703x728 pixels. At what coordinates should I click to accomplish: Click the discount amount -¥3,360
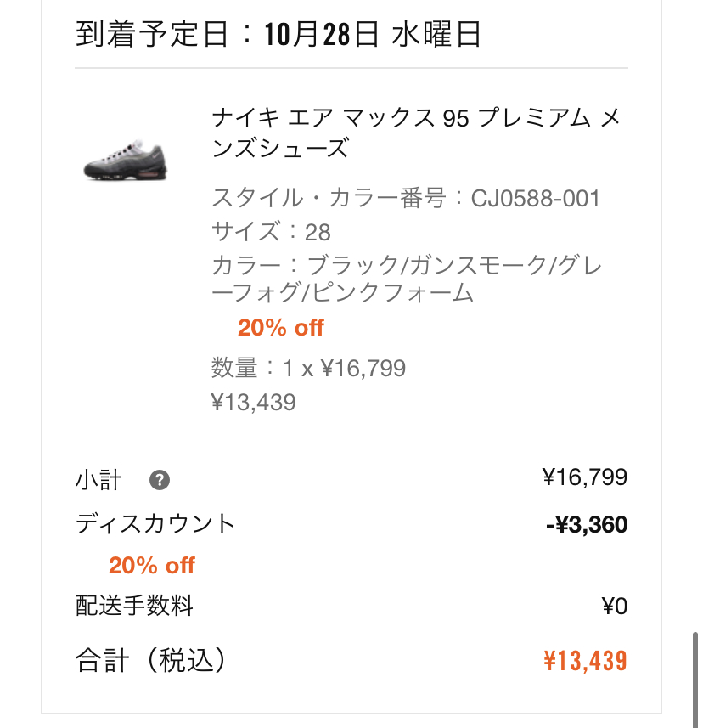[587, 524]
